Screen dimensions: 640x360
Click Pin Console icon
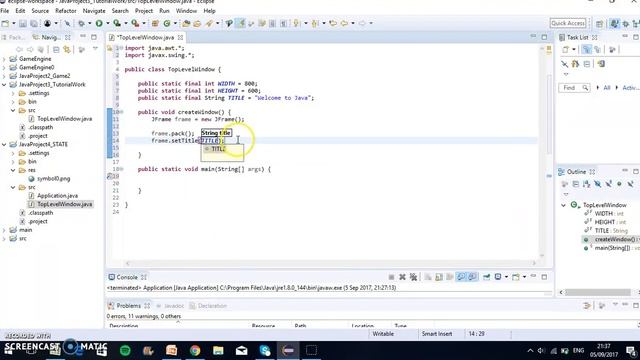click(486, 277)
